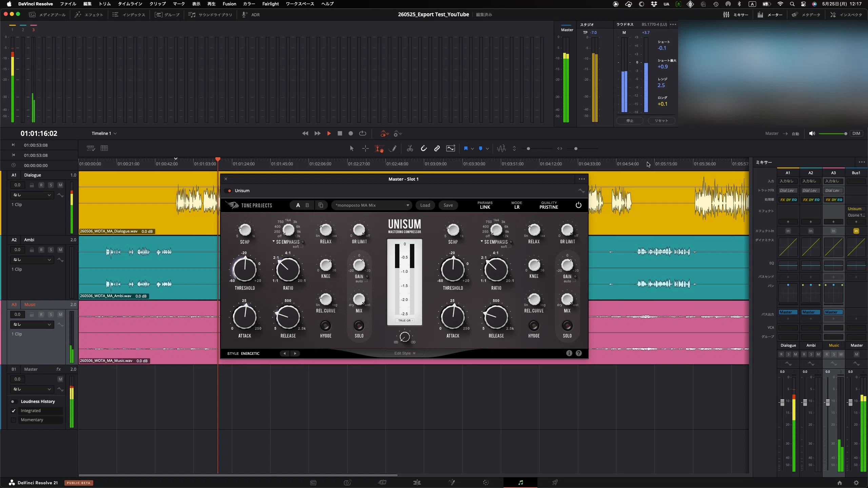This screenshot has height=488, width=868.
Task: Click the TRUE GR button
Action: (405, 320)
